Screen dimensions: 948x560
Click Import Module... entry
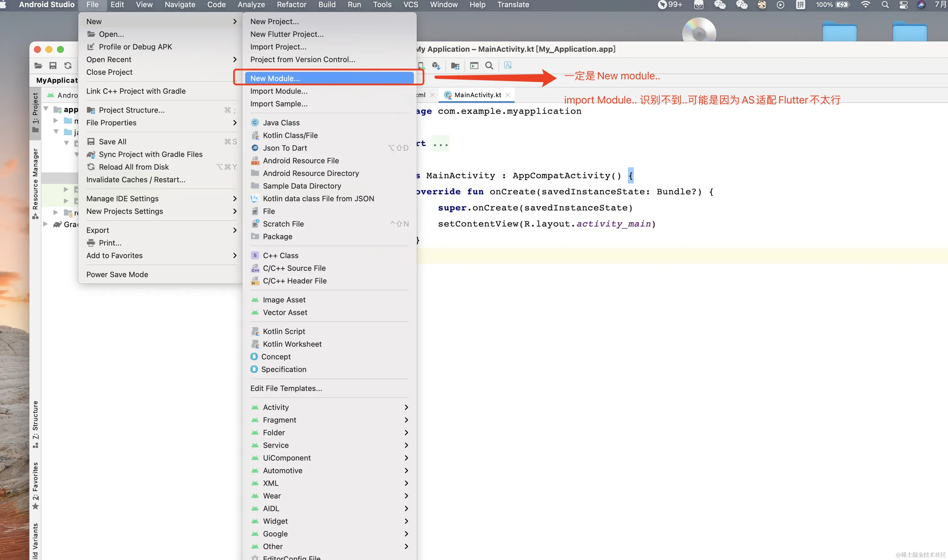click(x=279, y=91)
